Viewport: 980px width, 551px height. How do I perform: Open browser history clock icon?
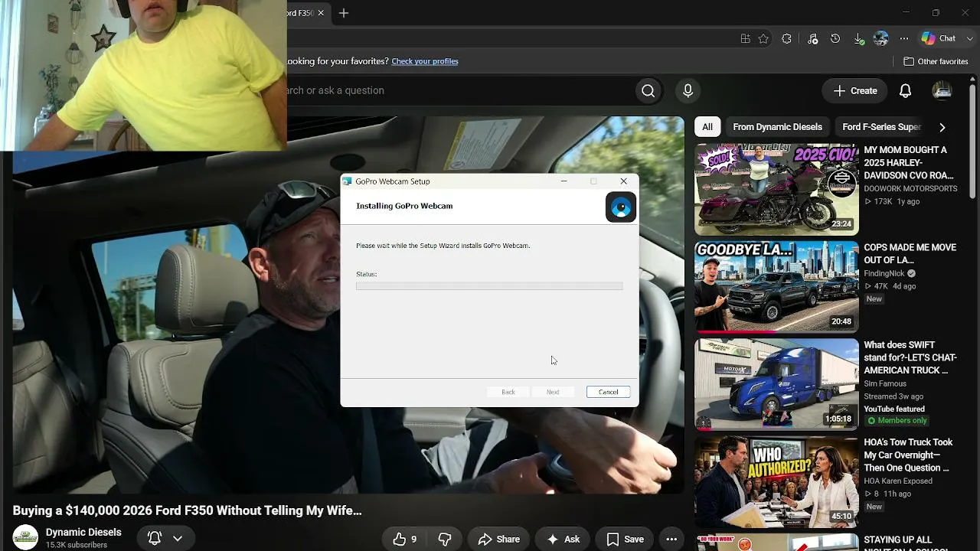tap(835, 38)
